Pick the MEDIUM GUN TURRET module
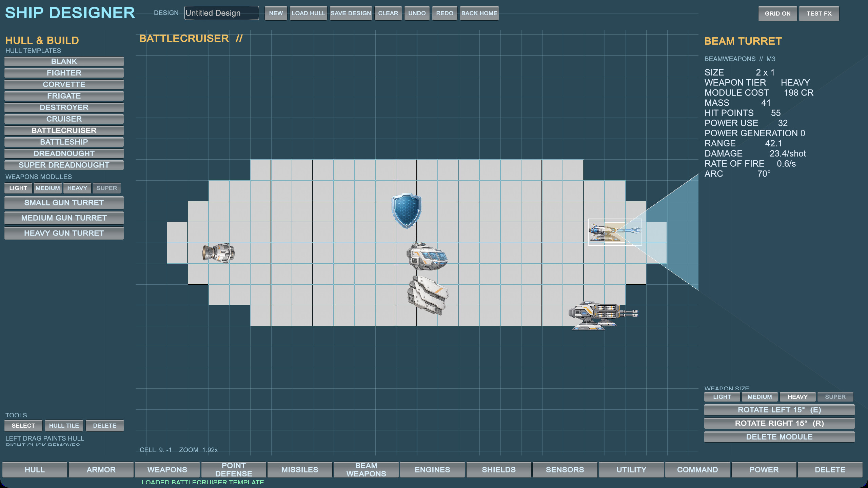Viewport: 868px width, 488px height. [x=64, y=218]
